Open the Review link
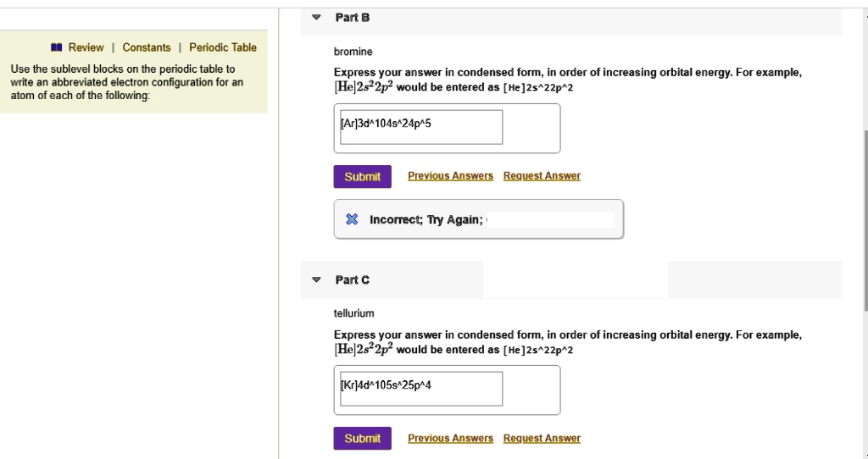This screenshot has height=459, width=868. point(86,47)
